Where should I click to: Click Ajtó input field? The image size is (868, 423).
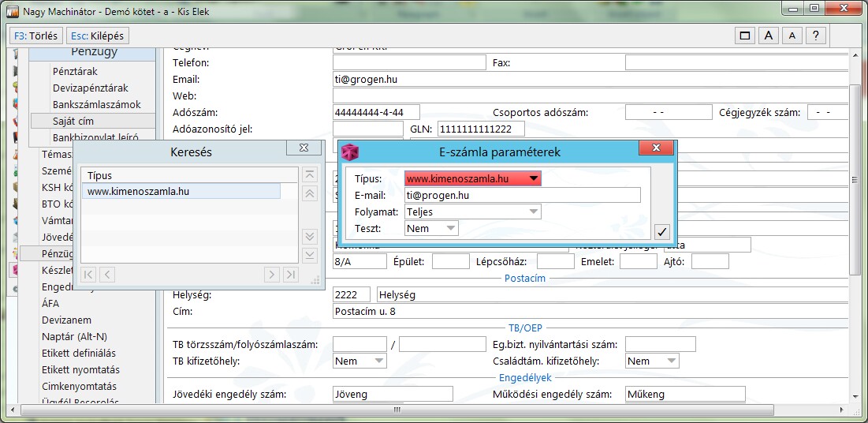[x=710, y=261]
